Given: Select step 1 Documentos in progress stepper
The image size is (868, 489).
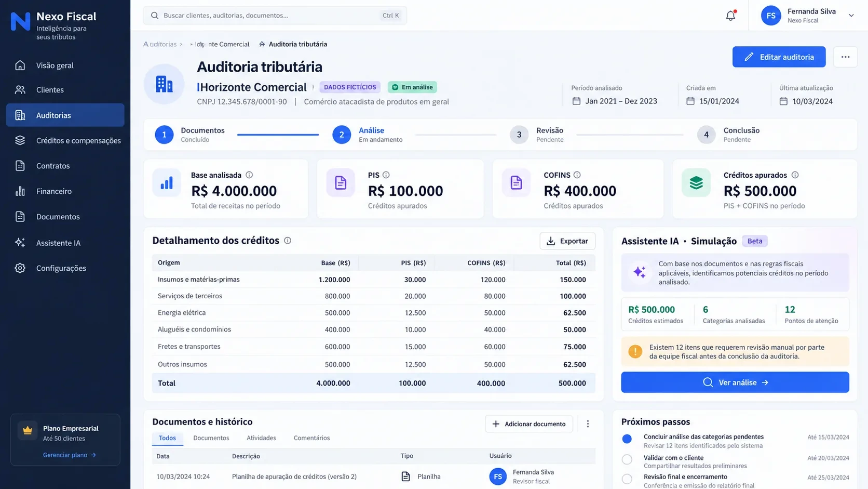Looking at the screenshot, I should (190, 135).
